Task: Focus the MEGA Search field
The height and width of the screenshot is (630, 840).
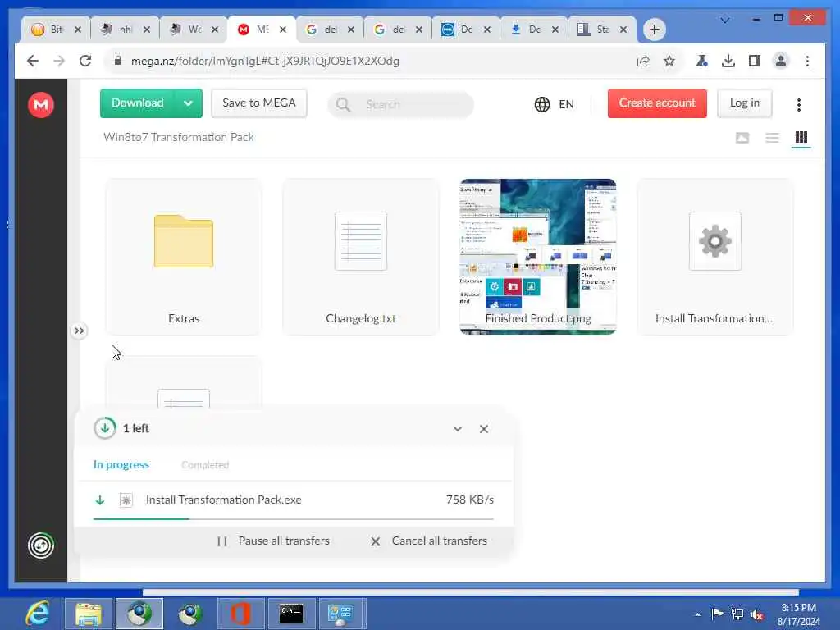Action: click(400, 104)
